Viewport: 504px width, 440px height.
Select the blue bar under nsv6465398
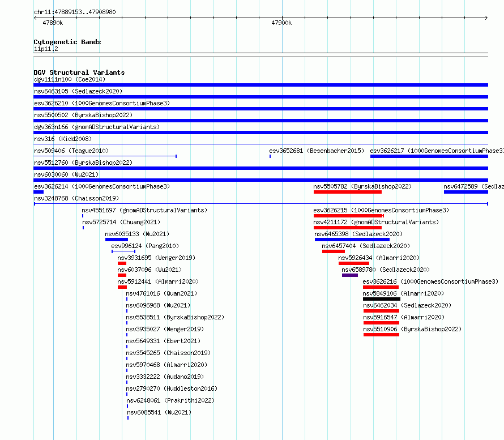pos(352,240)
